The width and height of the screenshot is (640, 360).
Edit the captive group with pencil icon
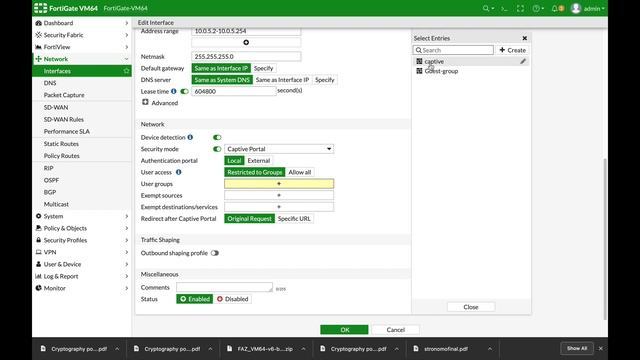523,61
